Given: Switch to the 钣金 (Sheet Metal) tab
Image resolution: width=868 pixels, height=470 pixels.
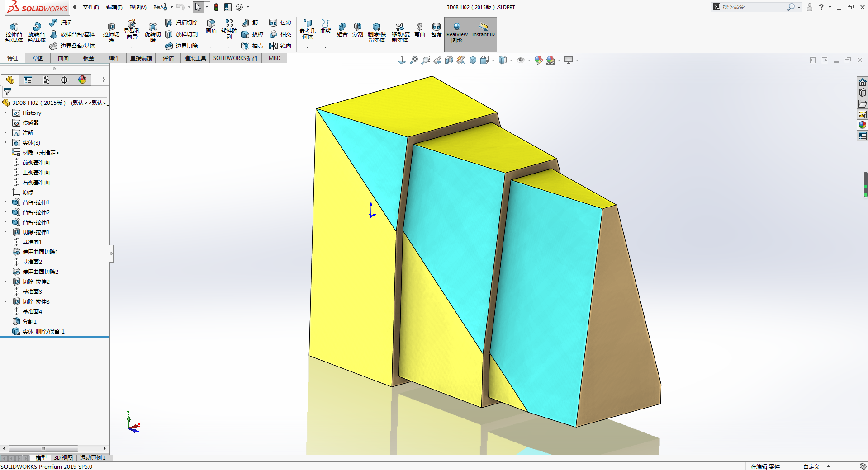Looking at the screenshot, I should [89, 58].
